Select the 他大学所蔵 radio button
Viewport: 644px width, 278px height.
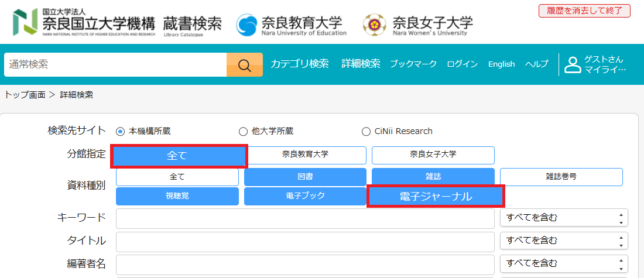click(x=244, y=131)
